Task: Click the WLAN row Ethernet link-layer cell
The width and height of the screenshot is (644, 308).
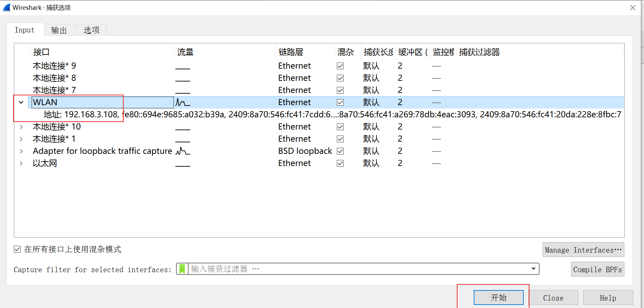Action: pos(294,102)
